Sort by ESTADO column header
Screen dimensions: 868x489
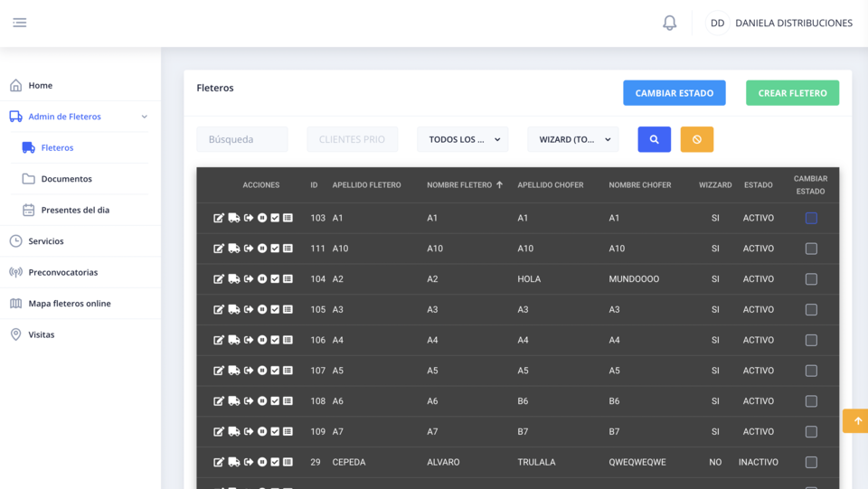pos(758,184)
